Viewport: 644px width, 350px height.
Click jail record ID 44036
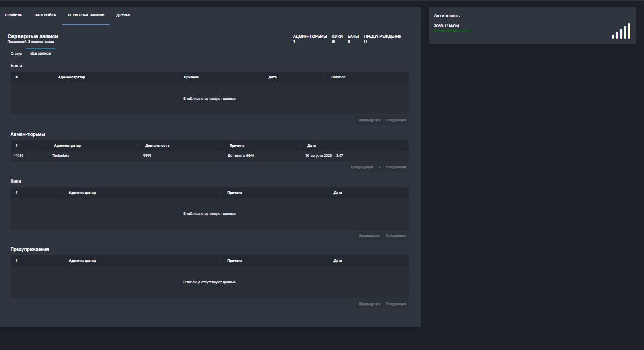pyautogui.click(x=19, y=156)
